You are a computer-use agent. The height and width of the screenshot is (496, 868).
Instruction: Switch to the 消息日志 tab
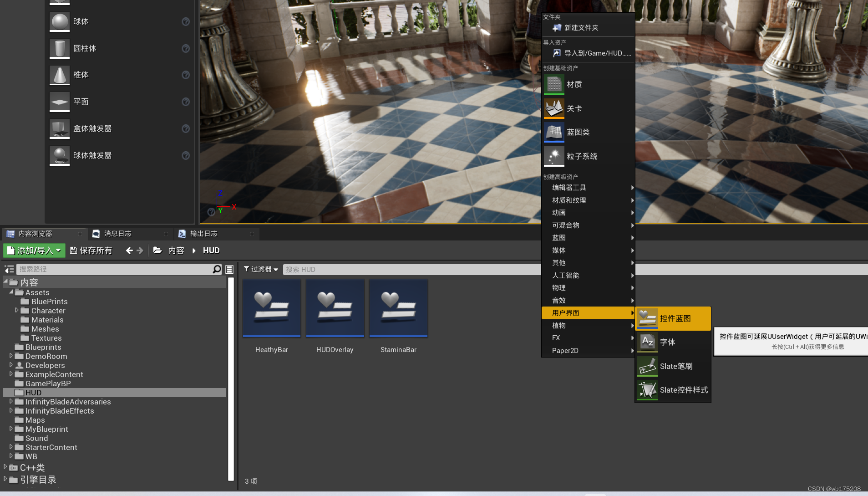click(x=117, y=234)
